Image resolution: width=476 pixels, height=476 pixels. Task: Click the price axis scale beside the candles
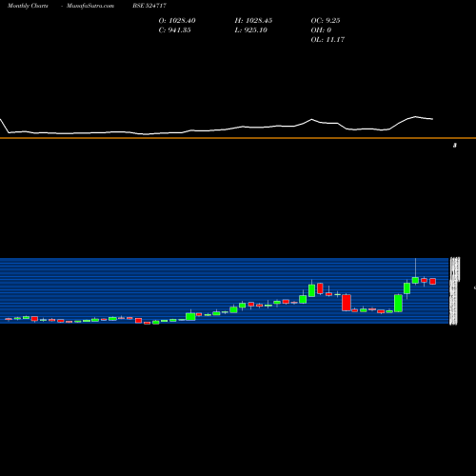[x=454, y=291]
